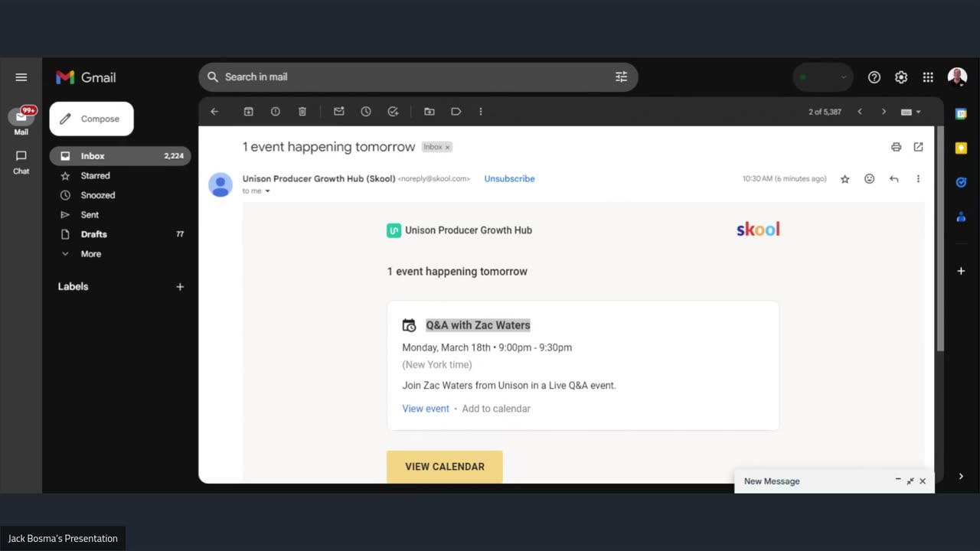Apply a label to this email
This screenshot has height=551, width=980.
coord(456,112)
